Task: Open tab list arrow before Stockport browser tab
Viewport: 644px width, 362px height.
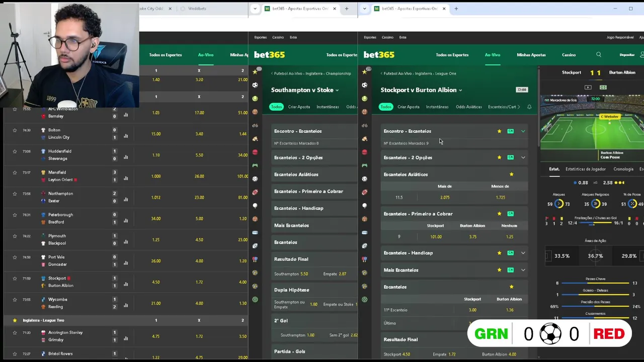Action: [365, 9]
